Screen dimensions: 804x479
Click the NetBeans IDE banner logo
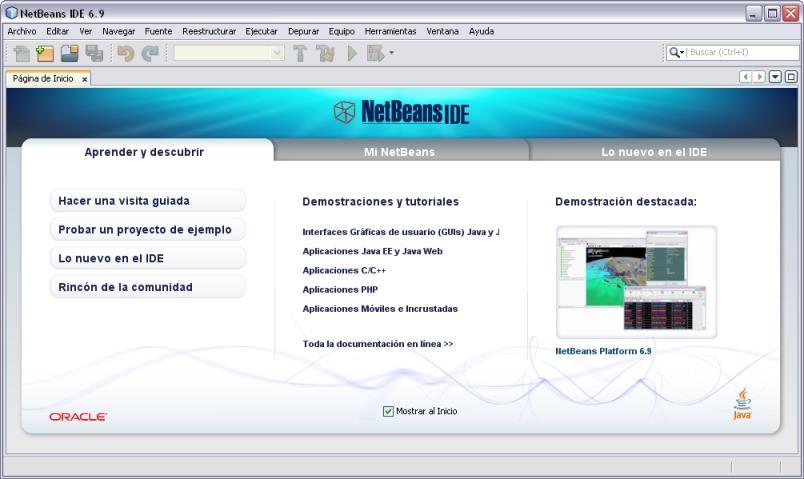tap(401, 112)
